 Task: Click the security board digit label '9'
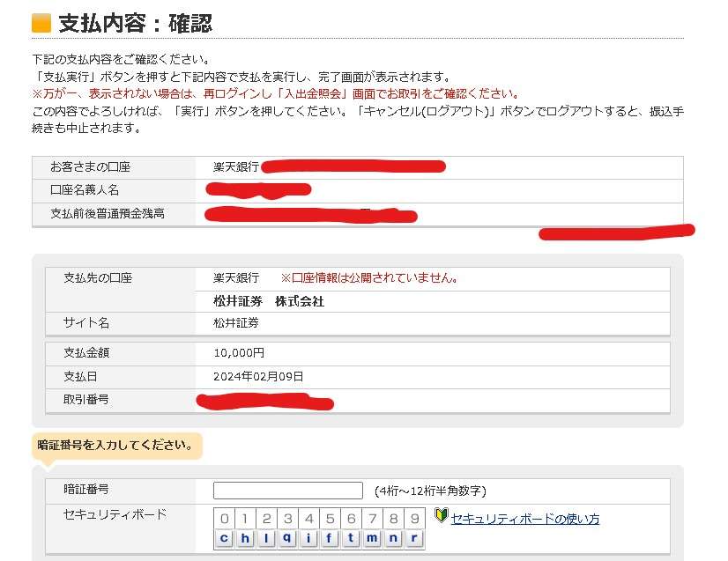[x=414, y=519]
